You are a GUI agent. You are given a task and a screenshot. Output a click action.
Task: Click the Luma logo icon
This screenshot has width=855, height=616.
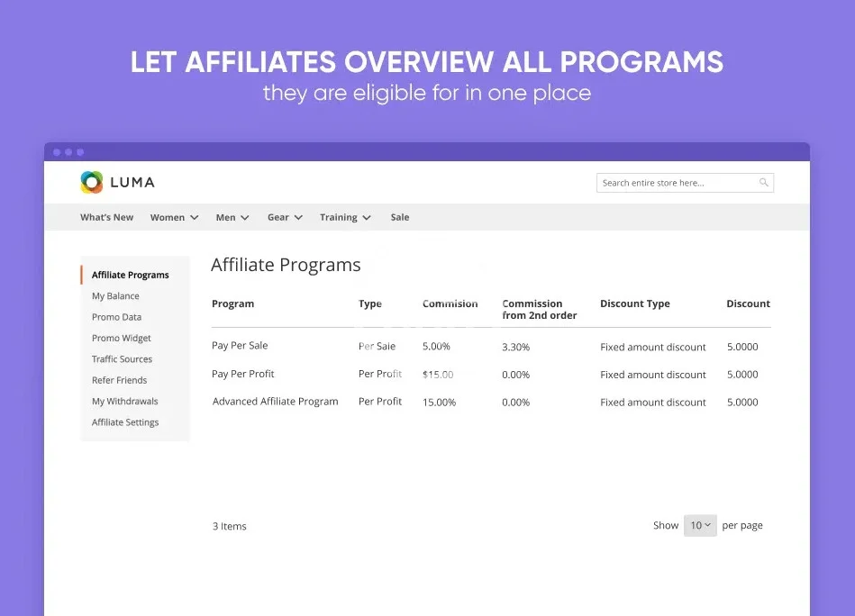(x=92, y=182)
